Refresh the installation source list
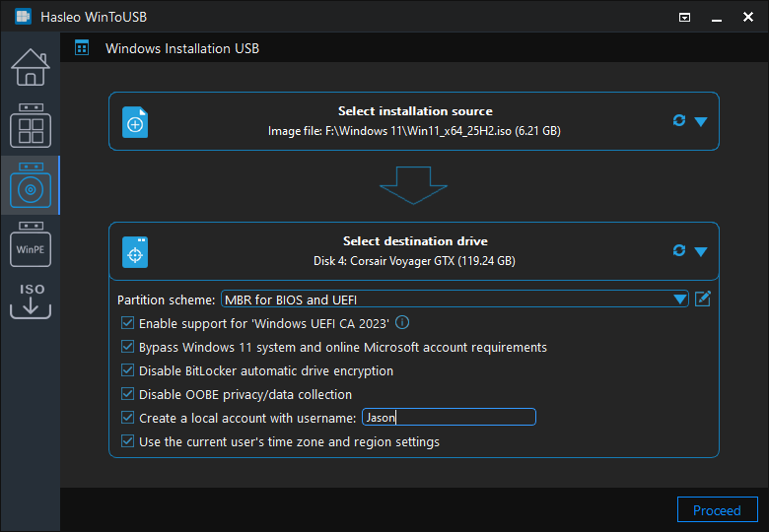 678,120
